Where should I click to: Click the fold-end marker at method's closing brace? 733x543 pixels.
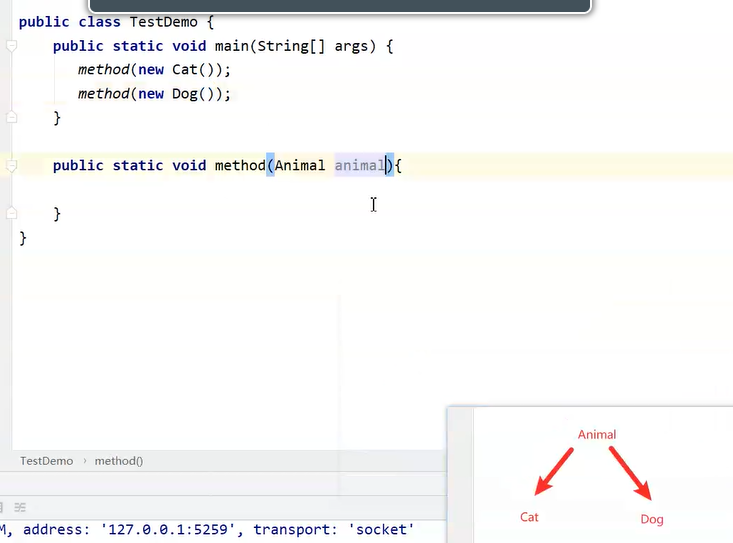[x=12, y=213]
